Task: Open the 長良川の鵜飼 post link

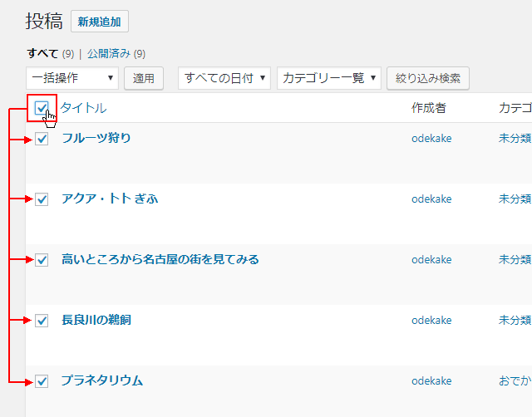Action: 96,320
